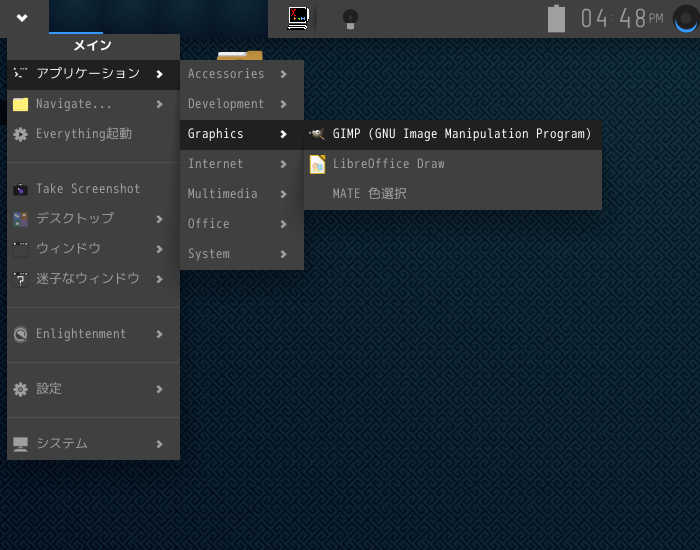This screenshot has width=700, height=550.
Task: Open LibreOffice Draw from Graphics menu
Action: tap(453, 164)
